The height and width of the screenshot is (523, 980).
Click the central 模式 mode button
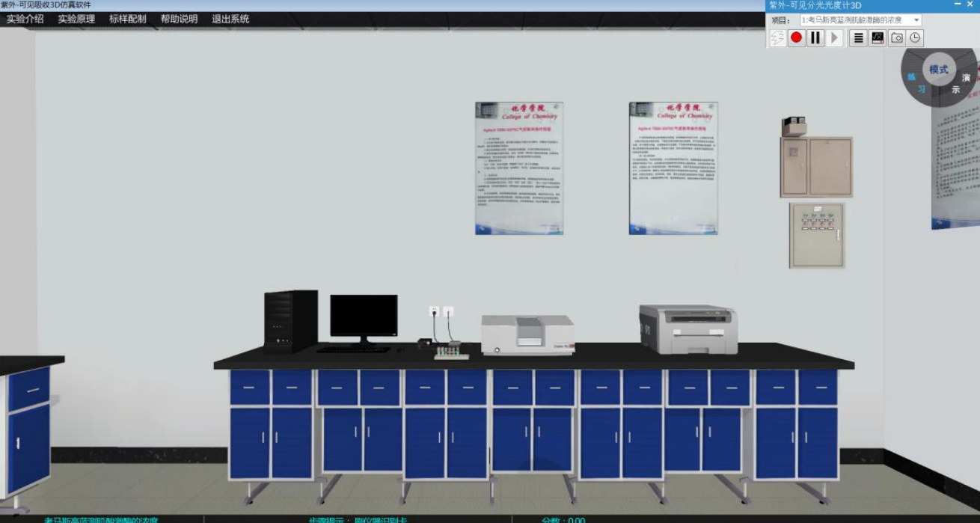[938, 70]
